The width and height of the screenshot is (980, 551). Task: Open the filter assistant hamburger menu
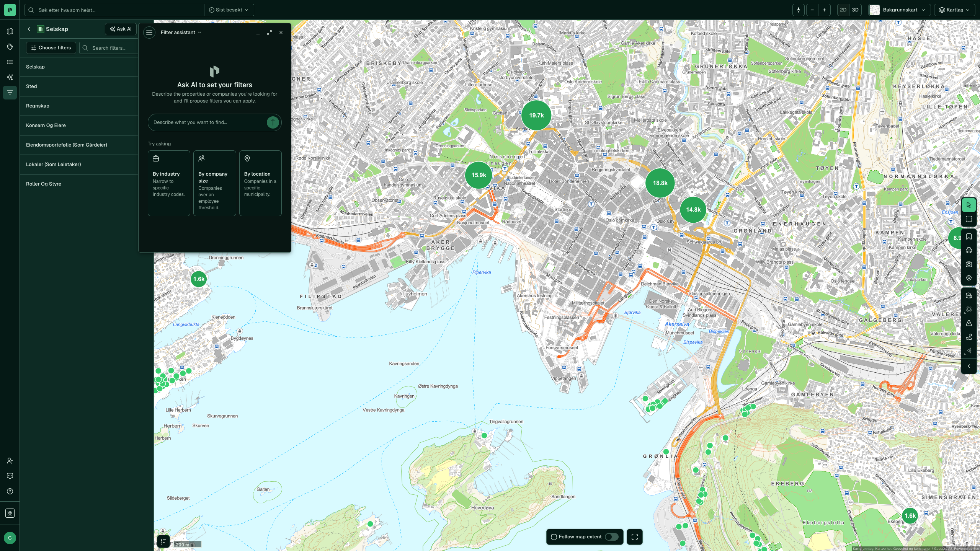(149, 33)
